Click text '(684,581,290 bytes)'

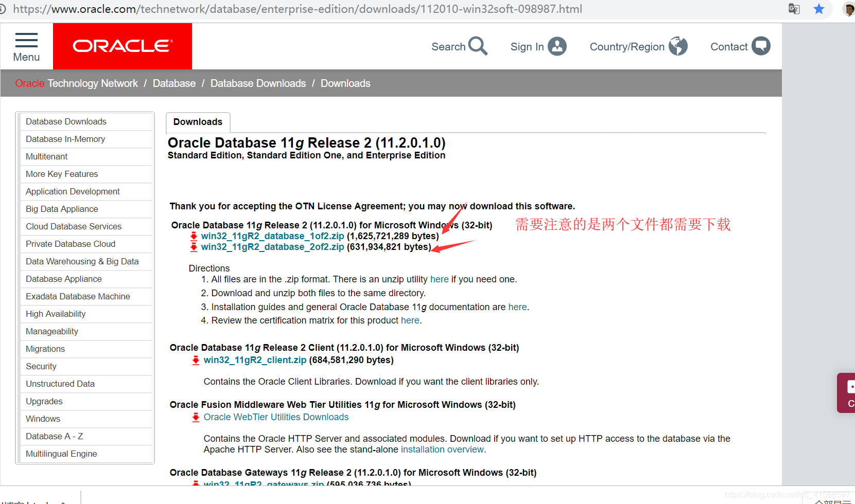click(x=351, y=360)
